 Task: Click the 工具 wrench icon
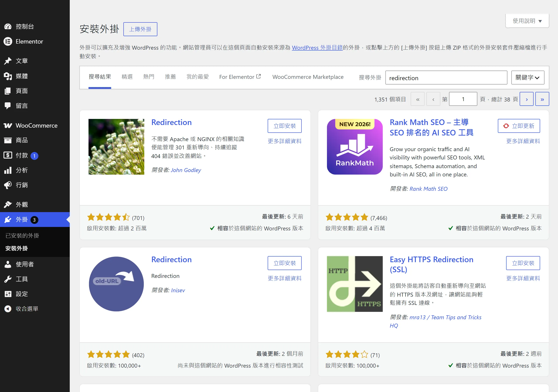(8, 279)
